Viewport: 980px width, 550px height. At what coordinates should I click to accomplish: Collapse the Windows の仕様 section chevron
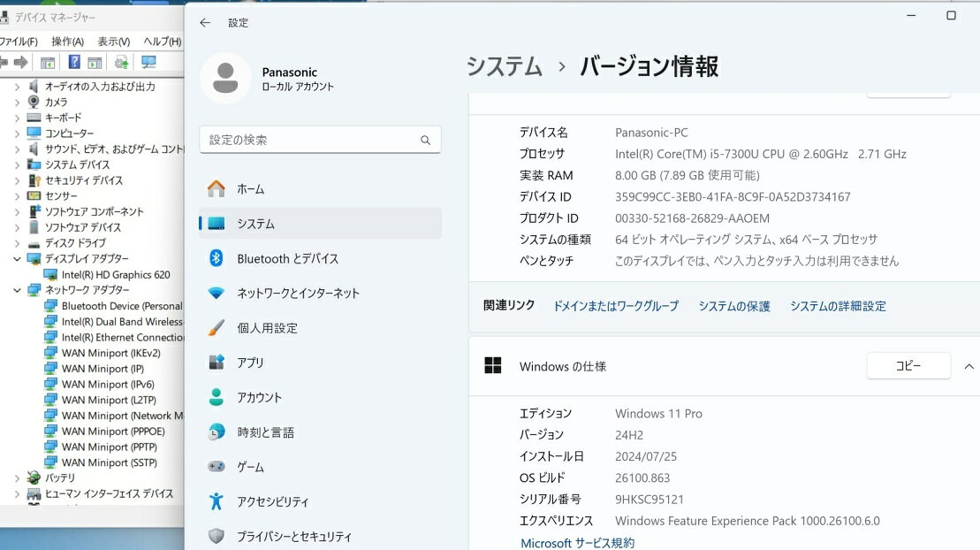[x=969, y=366]
